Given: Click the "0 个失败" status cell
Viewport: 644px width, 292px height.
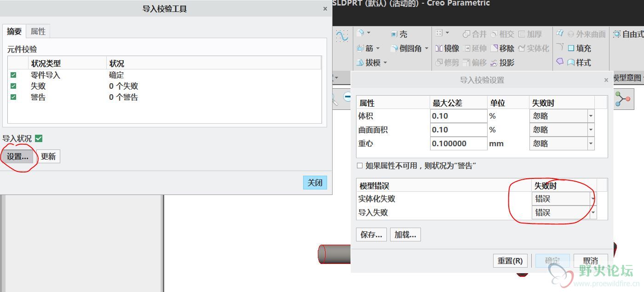Looking at the screenshot, I should pos(123,86).
